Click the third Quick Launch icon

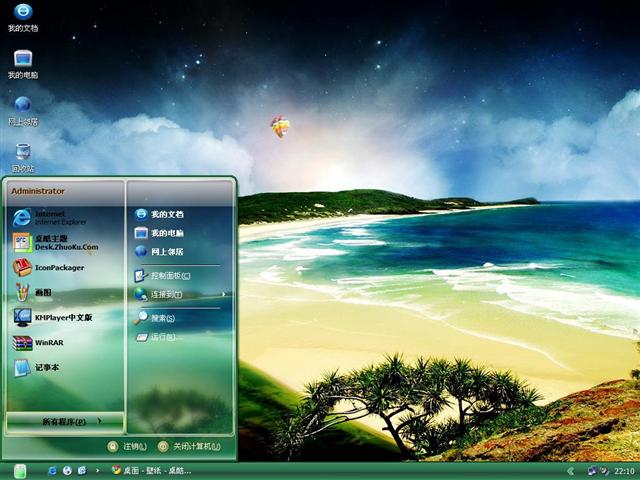pos(82,471)
